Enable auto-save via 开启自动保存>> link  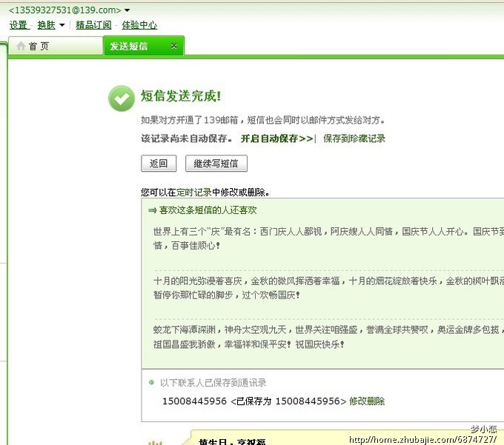point(276,138)
